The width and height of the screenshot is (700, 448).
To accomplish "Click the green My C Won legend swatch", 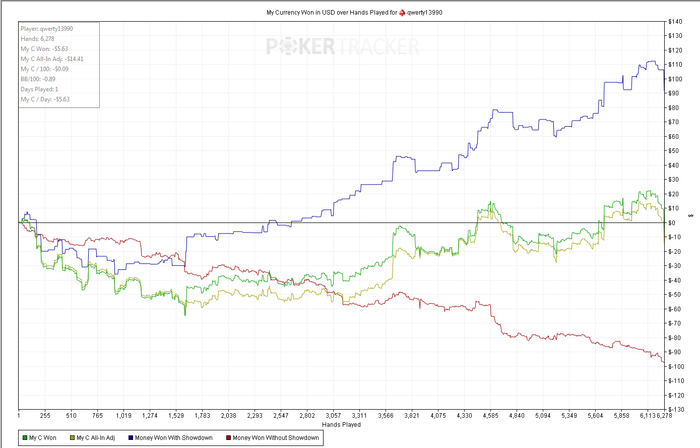I will pos(25,438).
